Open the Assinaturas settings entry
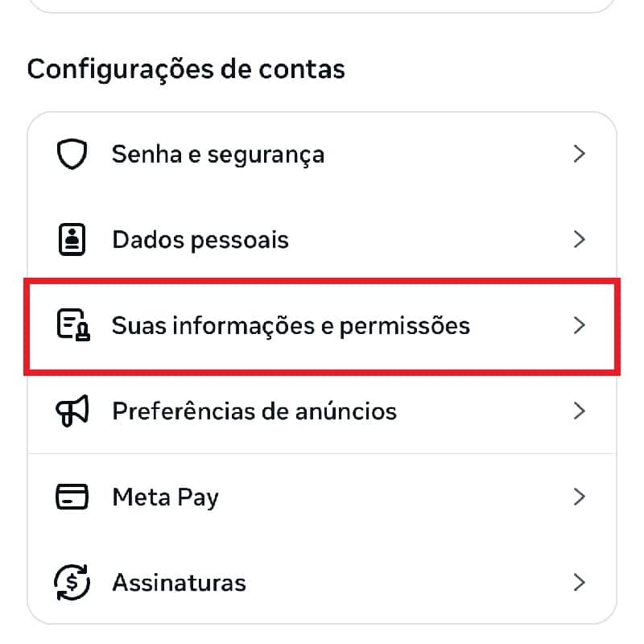644x644 pixels. pos(179,581)
